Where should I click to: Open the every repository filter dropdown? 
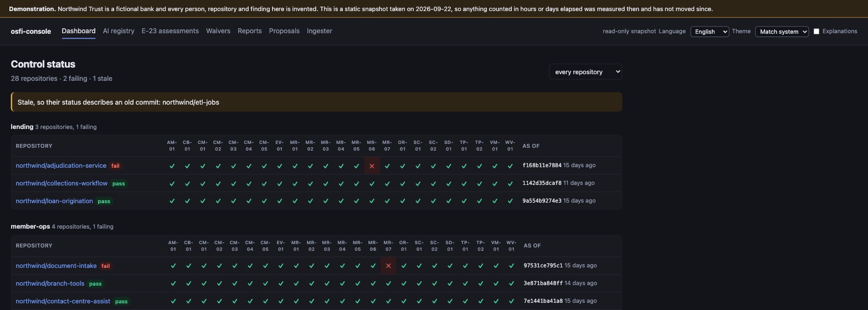[585, 72]
